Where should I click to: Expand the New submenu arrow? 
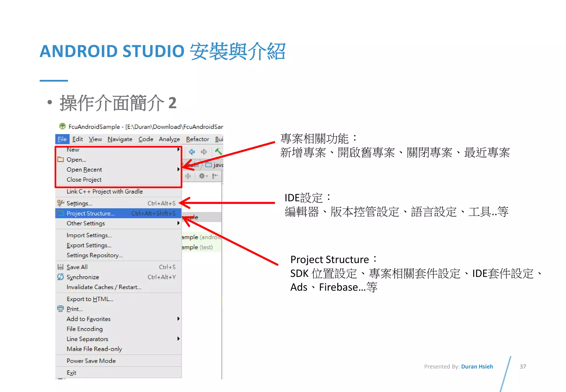pyautogui.click(x=179, y=150)
